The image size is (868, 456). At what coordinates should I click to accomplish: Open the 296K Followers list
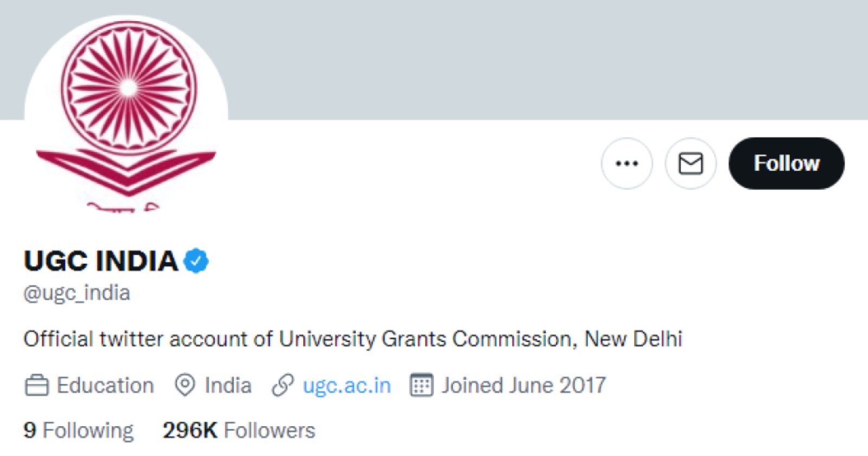[239, 430]
